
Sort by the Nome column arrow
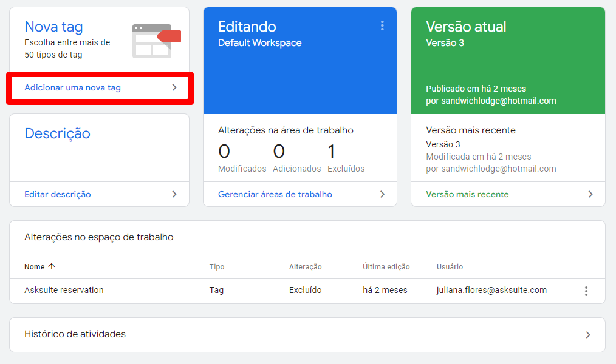click(x=52, y=266)
